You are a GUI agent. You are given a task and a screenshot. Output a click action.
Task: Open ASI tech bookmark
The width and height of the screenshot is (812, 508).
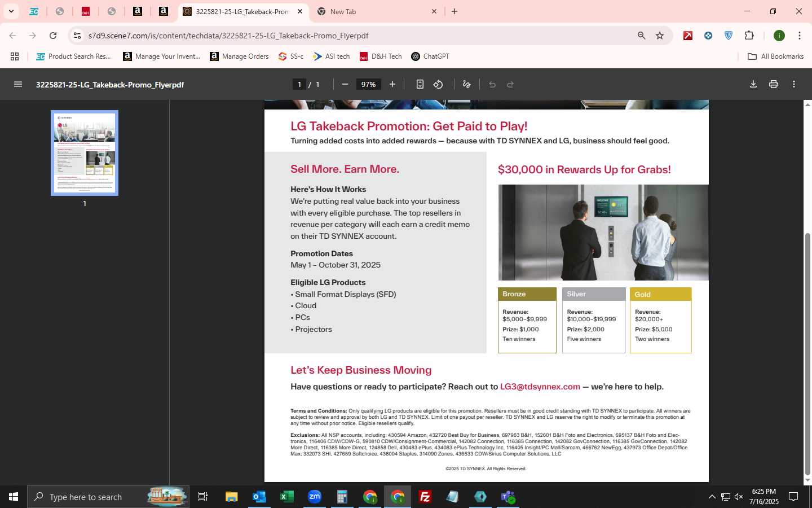coord(332,56)
